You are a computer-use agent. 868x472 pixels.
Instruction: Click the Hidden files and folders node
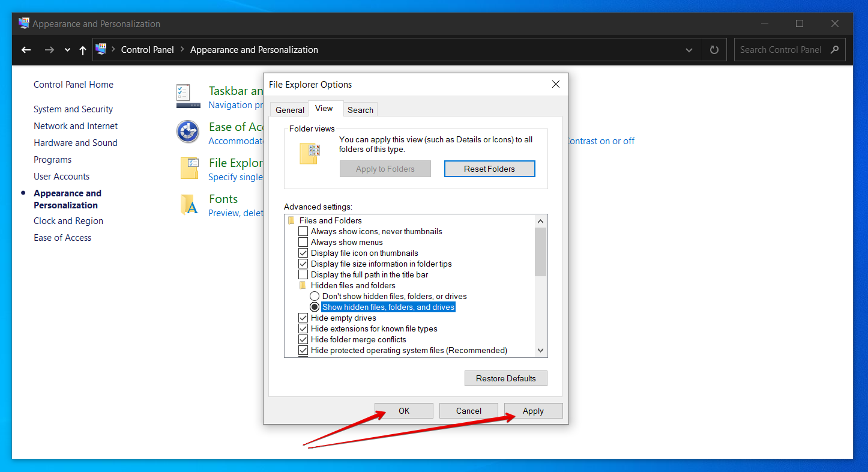tap(353, 285)
